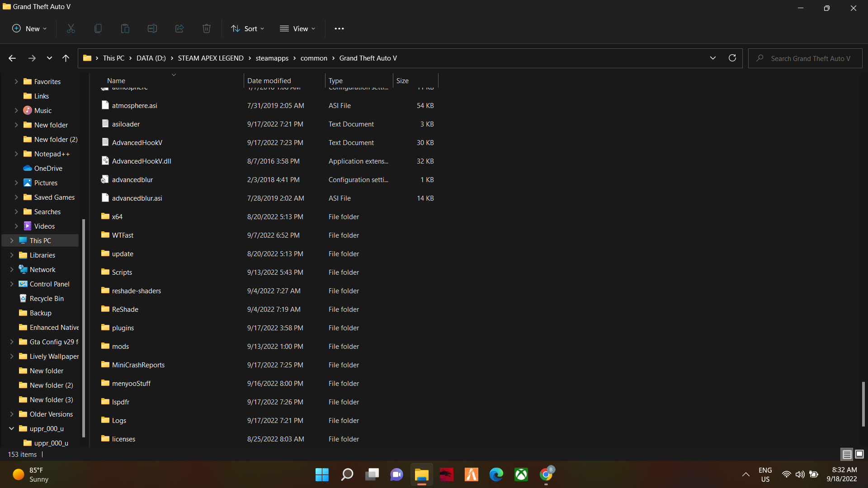Image resolution: width=868 pixels, height=488 pixels.
Task: Open the address bar history dropdown
Action: click(x=713, y=58)
